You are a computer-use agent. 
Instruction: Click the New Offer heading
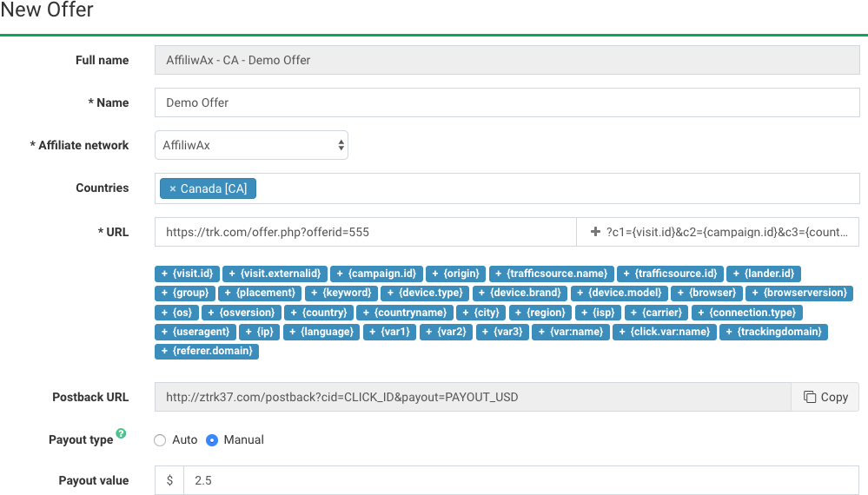47,10
